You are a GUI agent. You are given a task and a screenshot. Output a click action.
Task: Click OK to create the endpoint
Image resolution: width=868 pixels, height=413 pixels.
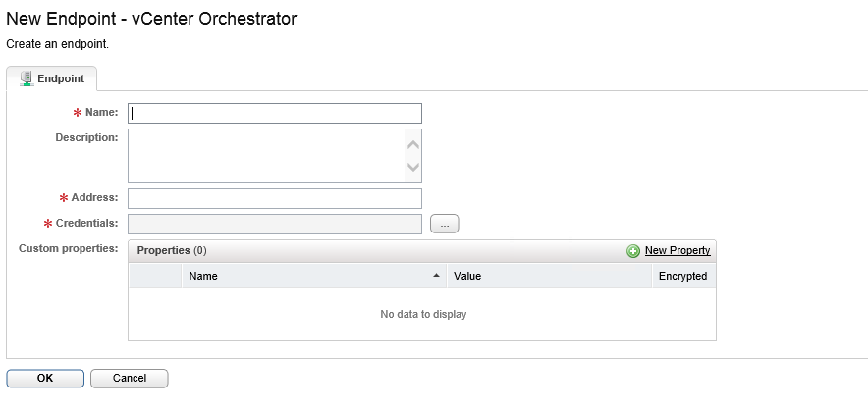coord(45,378)
